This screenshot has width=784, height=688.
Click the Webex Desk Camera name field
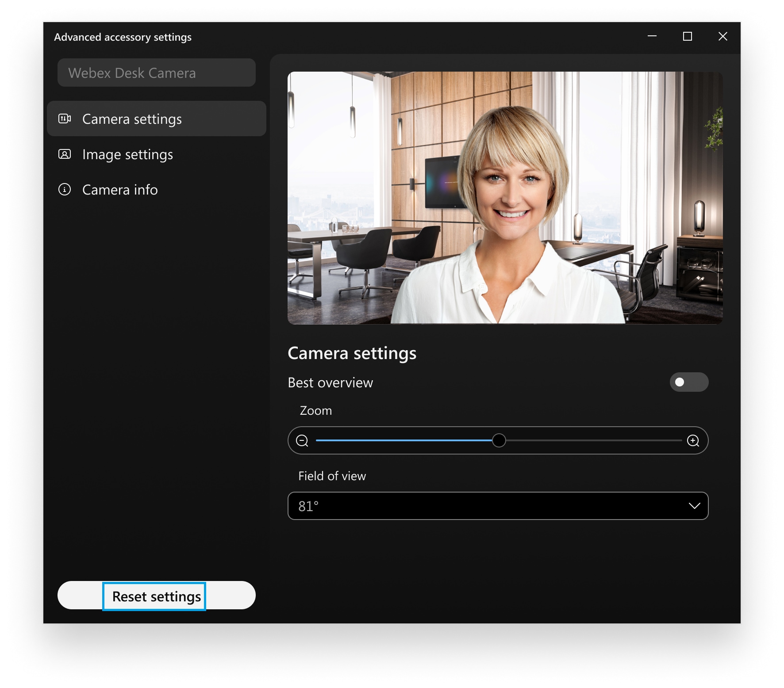click(x=156, y=73)
